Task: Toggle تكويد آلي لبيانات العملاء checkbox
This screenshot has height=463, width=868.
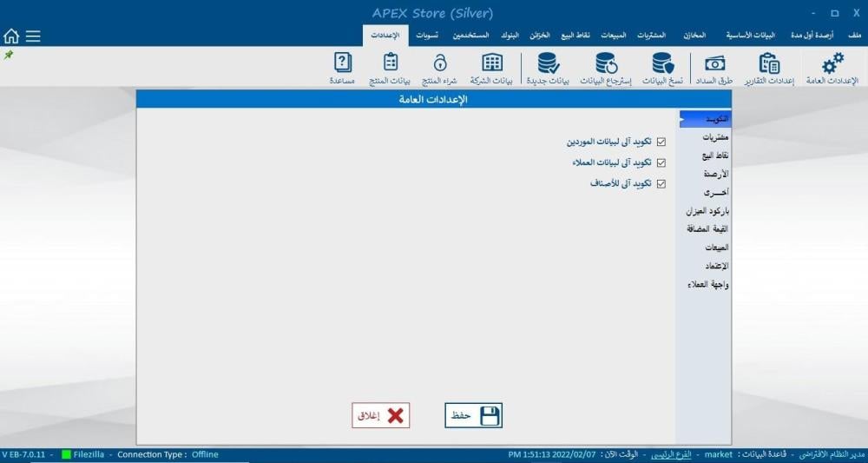Action: [661, 162]
